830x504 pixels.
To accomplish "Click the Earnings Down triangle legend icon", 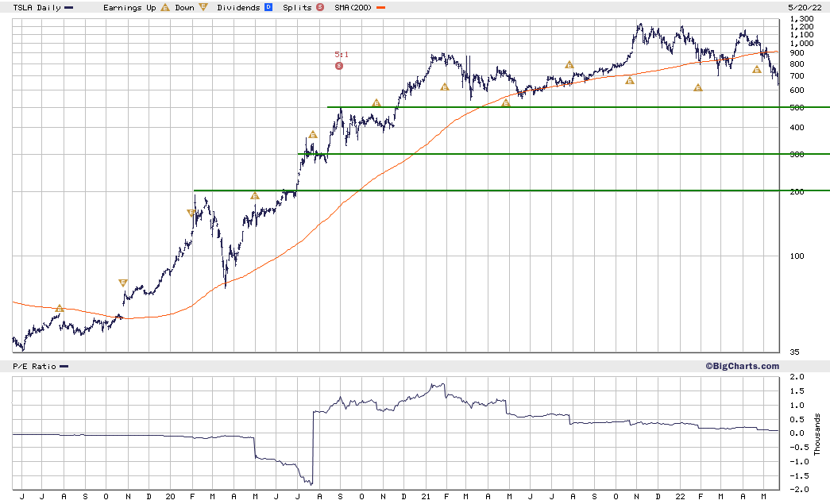I will (x=203, y=7).
